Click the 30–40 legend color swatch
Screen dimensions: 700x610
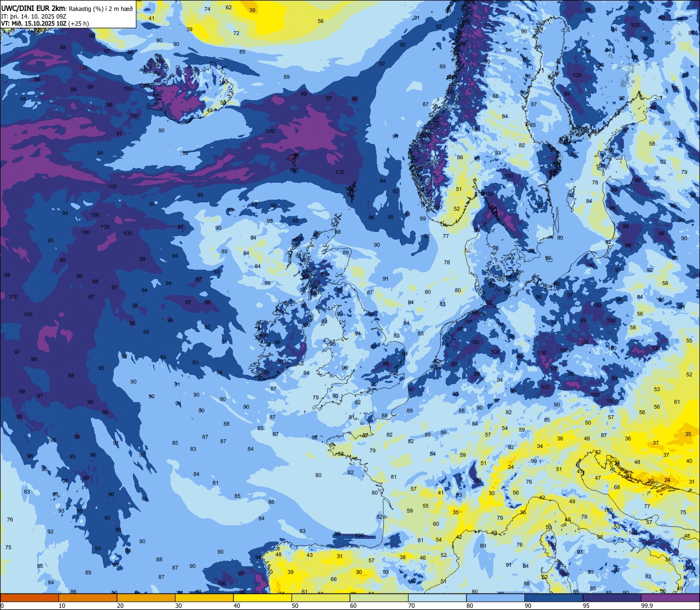[x=204, y=597]
